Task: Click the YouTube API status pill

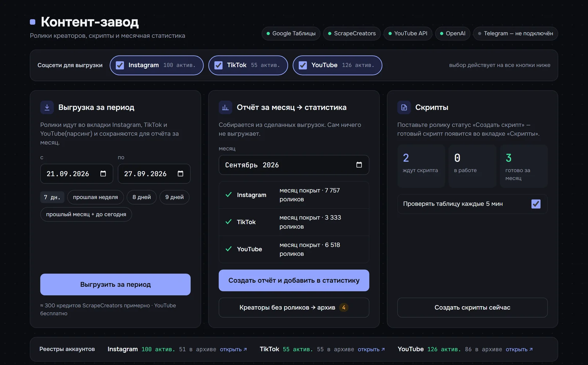Action: click(x=408, y=33)
